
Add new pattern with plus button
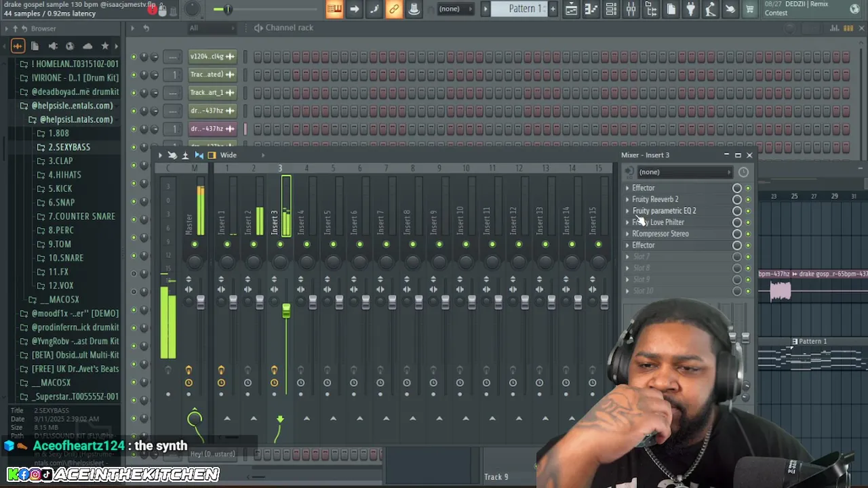553,9
